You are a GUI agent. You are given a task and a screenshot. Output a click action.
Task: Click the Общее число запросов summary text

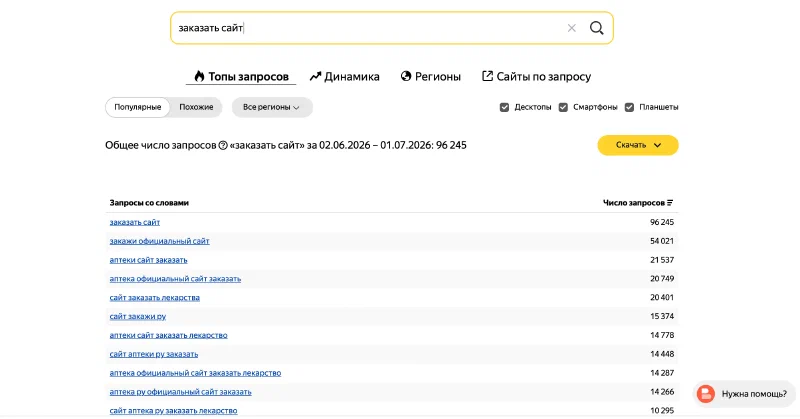tap(286, 145)
